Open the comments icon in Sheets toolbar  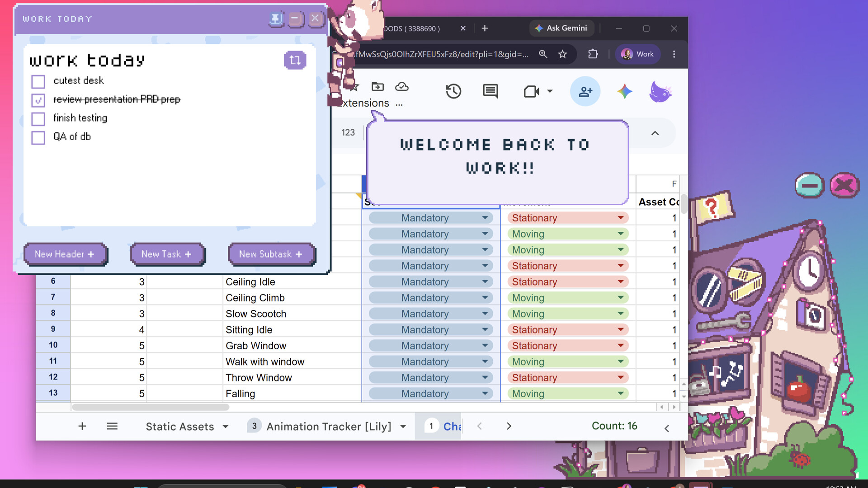pyautogui.click(x=491, y=91)
